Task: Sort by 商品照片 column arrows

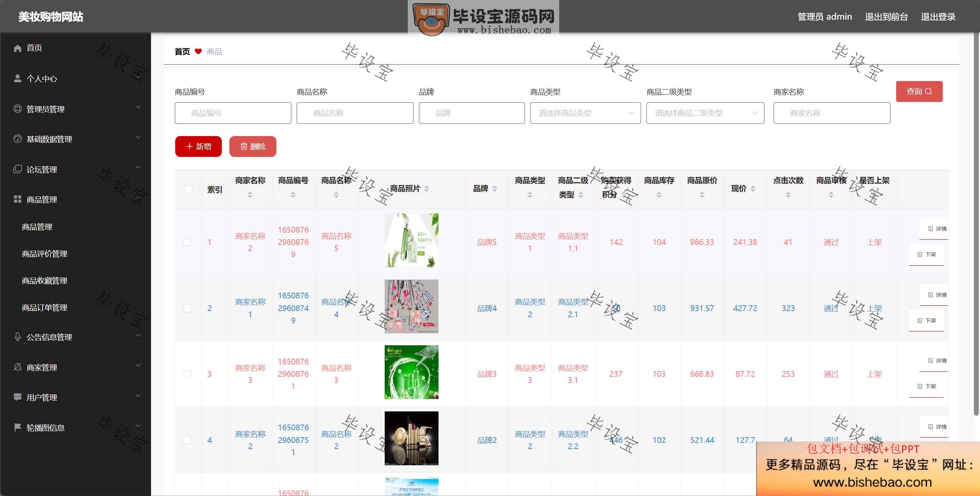Action: (427, 189)
